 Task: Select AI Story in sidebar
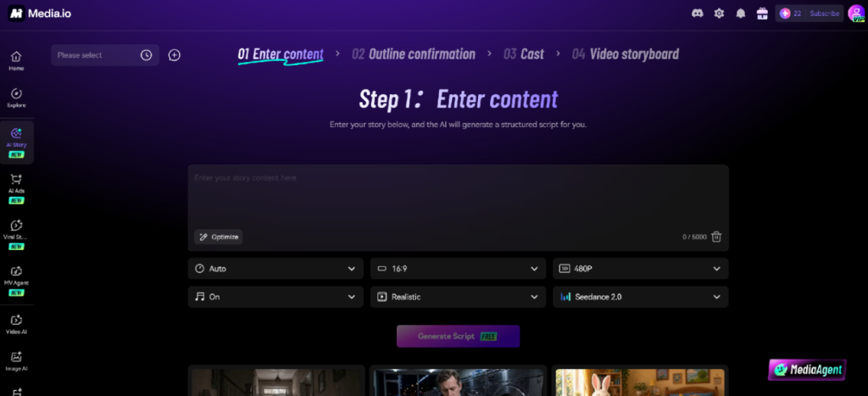point(17,142)
